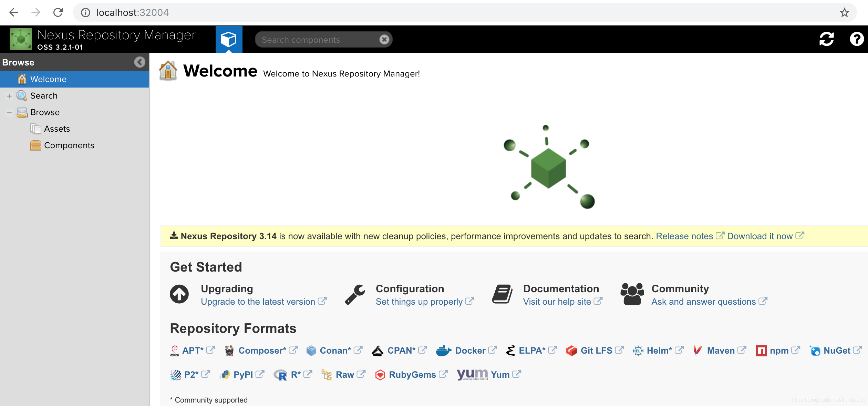
Task: Open the Maven format link
Action: click(721, 351)
